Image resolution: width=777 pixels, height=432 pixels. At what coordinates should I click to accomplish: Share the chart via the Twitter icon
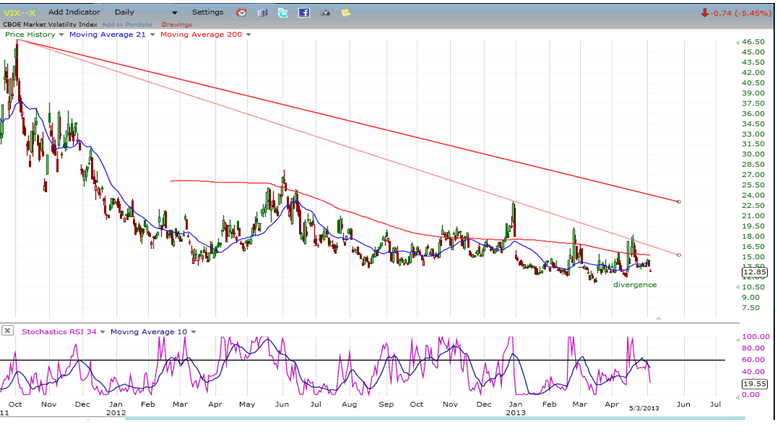283,13
